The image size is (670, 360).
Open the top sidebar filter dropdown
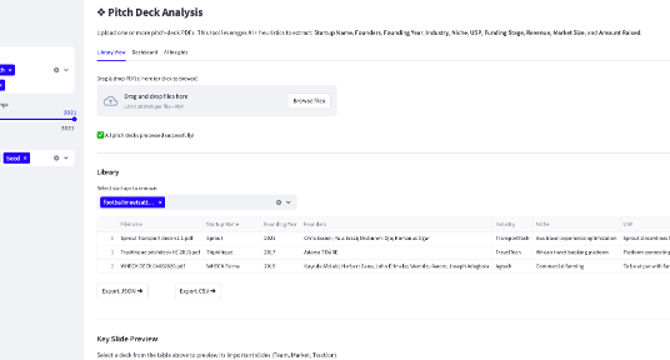(66, 70)
